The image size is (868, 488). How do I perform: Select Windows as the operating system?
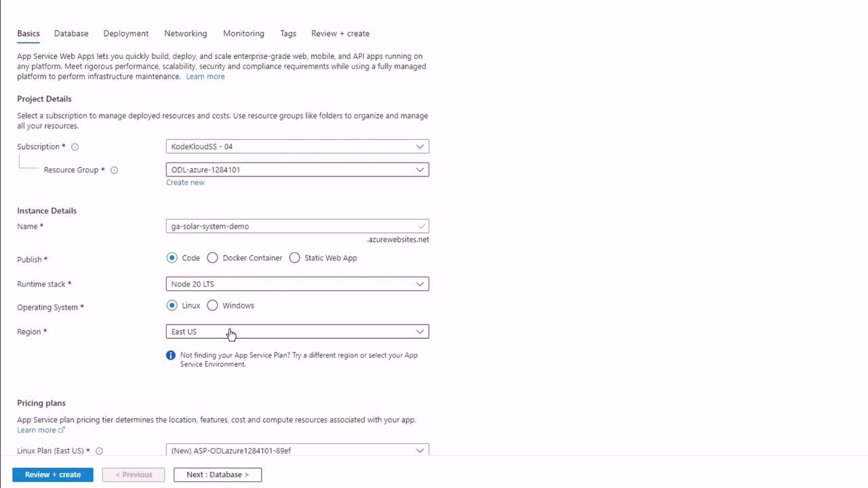coord(213,306)
